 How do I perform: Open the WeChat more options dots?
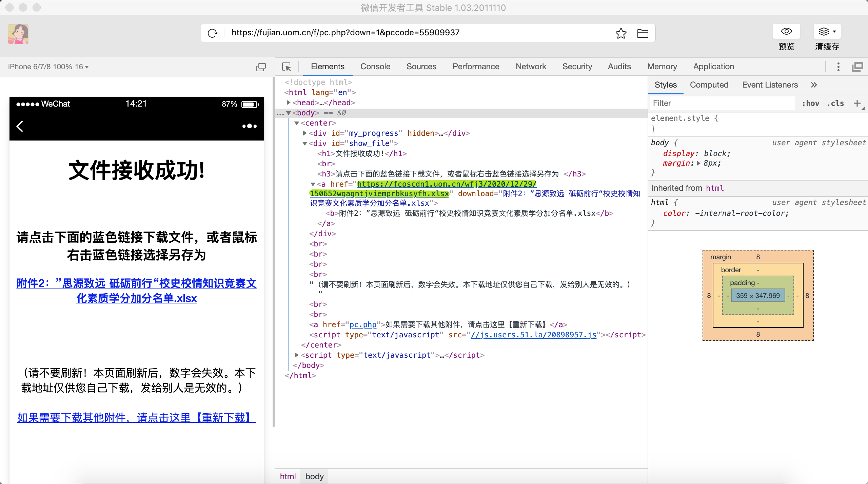pyautogui.click(x=250, y=126)
